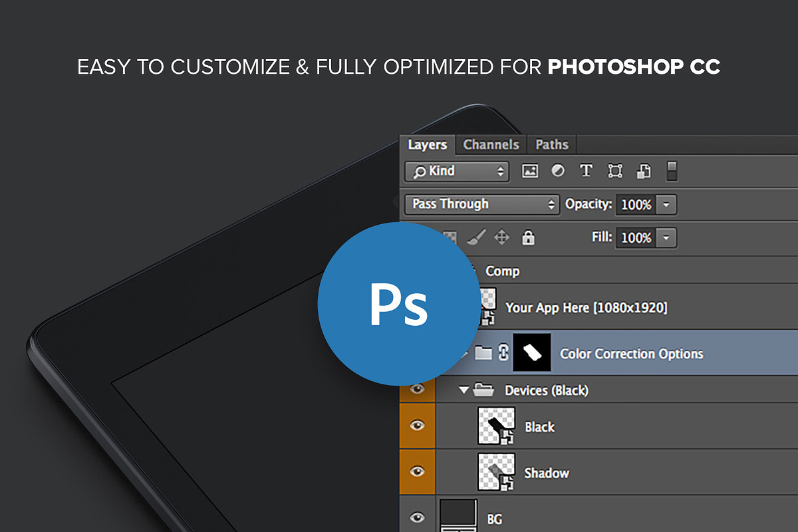Click the Opacity 100% value field
Screen dimensions: 798x532
(636, 205)
